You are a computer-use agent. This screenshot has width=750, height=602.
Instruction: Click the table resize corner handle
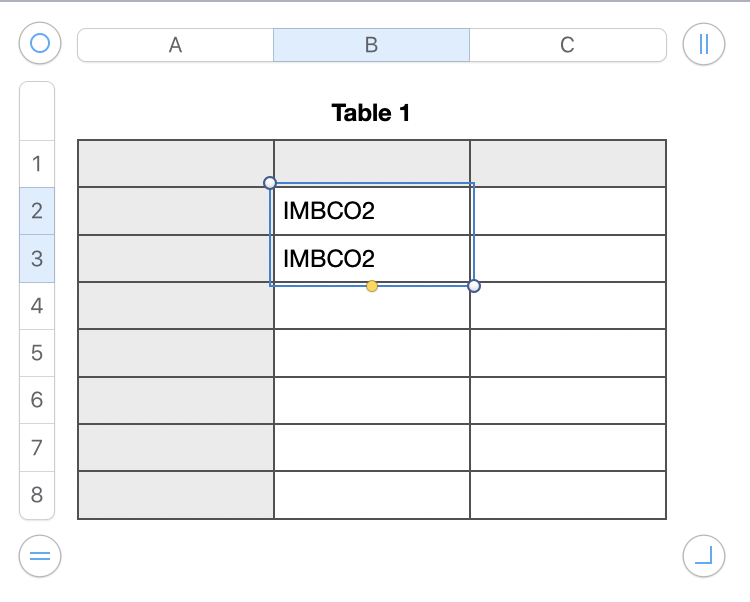(x=703, y=556)
